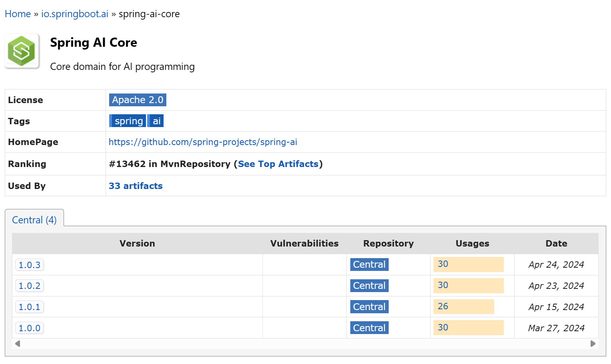Open usages count 30 for version 1.0.0
Screen dimensions: 611x364
[x=443, y=328]
